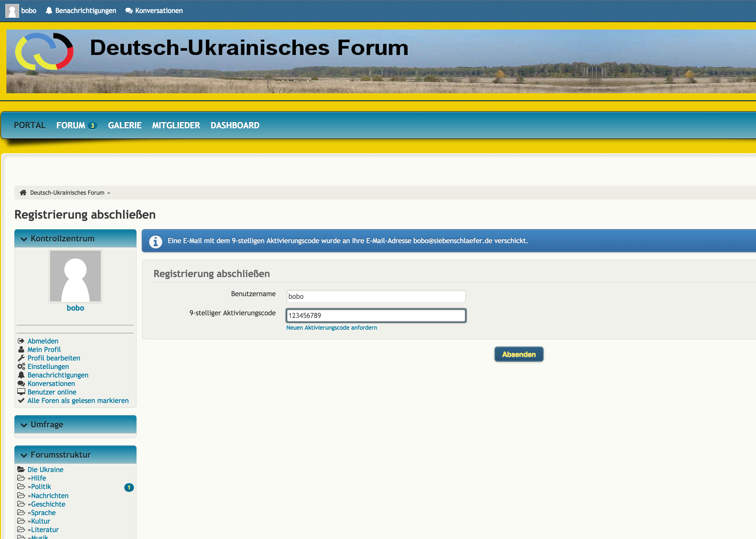This screenshot has height=539, width=756.
Task: Click the home icon in the breadcrumb
Action: [23, 193]
